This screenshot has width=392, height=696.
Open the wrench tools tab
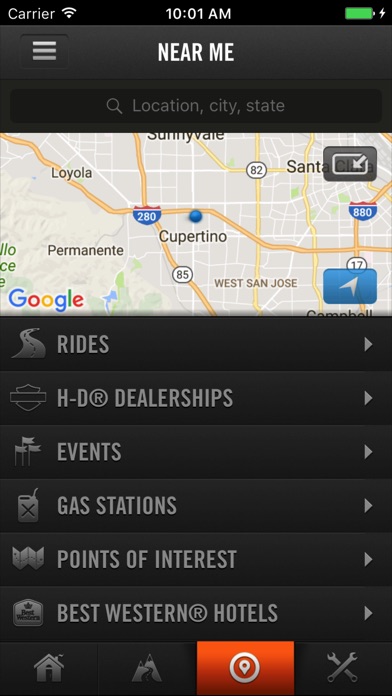343,668
